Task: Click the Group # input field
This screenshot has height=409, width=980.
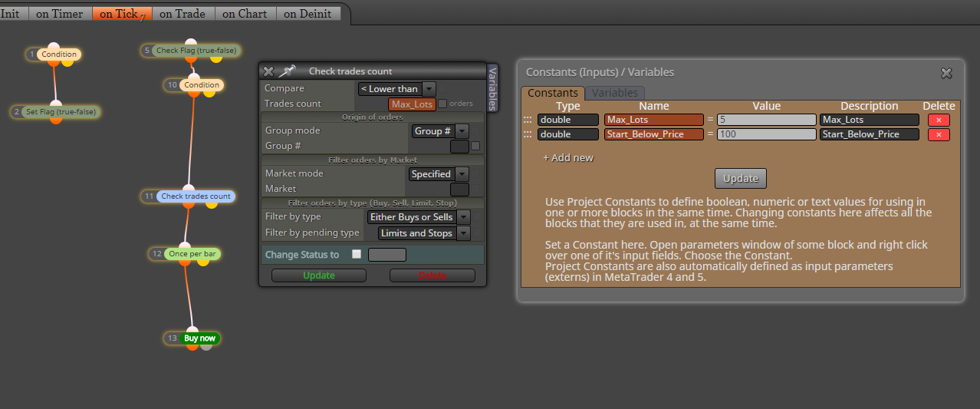Action: pyautogui.click(x=459, y=146)
